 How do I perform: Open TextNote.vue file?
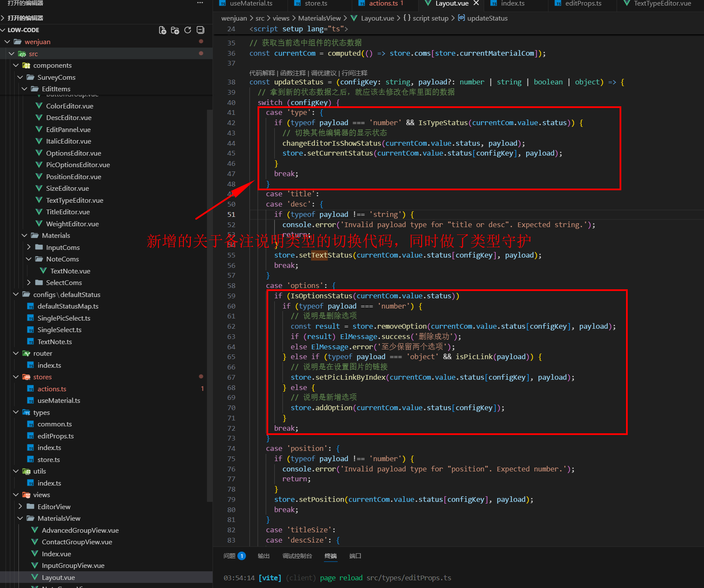pyautogui.click(x=70, y=271)
